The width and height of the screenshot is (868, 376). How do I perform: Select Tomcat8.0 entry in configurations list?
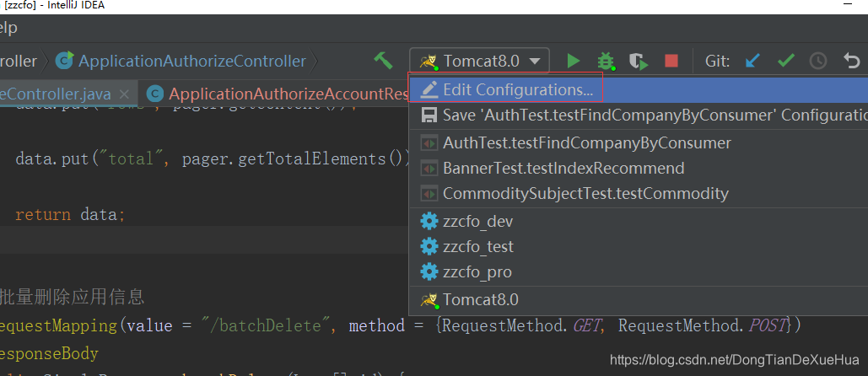click(639, 300)
